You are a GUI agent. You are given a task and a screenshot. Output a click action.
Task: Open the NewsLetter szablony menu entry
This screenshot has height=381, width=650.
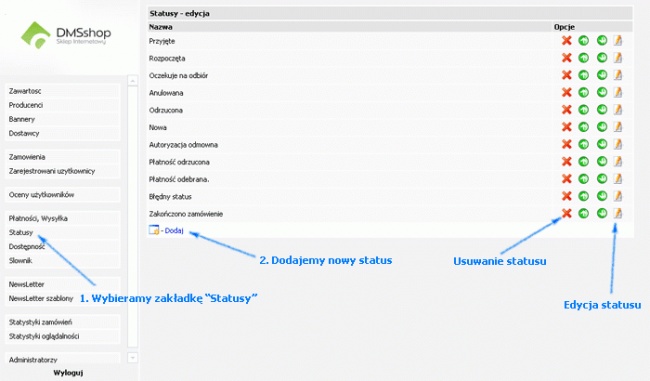41,298
